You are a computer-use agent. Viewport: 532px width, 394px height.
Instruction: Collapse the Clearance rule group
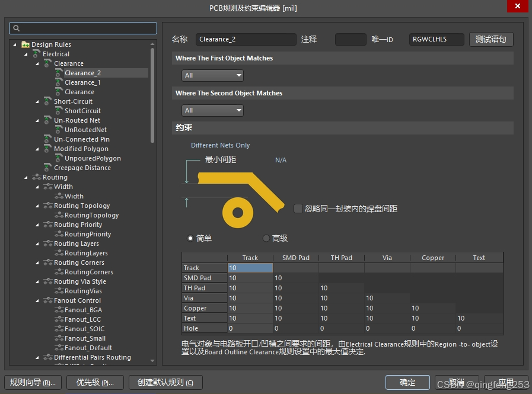37,63
